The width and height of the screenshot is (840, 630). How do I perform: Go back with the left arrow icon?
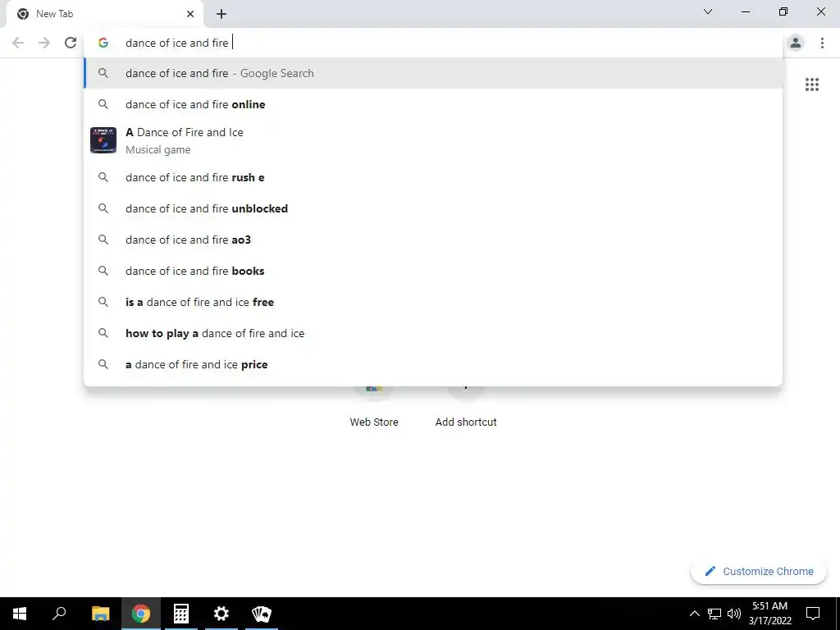coord(18,43)
